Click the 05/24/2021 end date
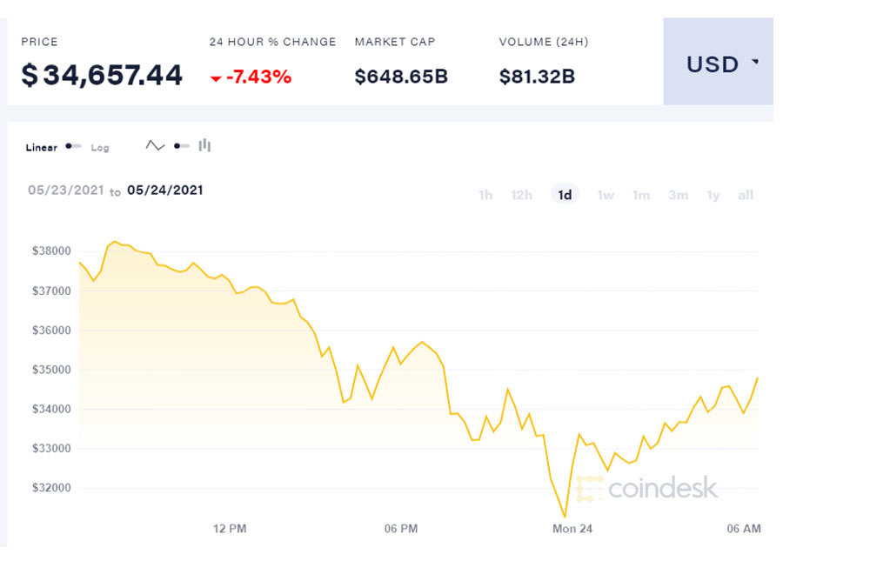870x588 pixels. [x=165, y=190]
